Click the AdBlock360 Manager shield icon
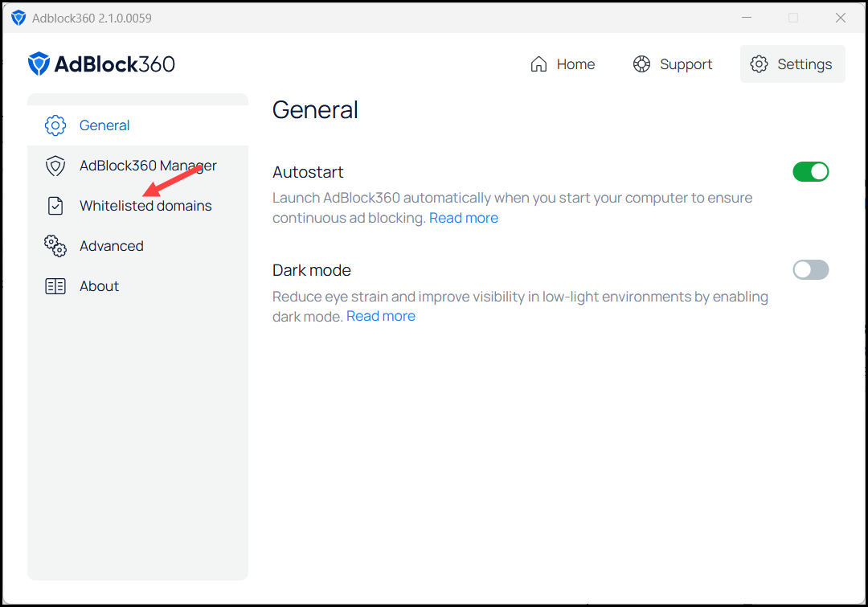 [55, 166]
